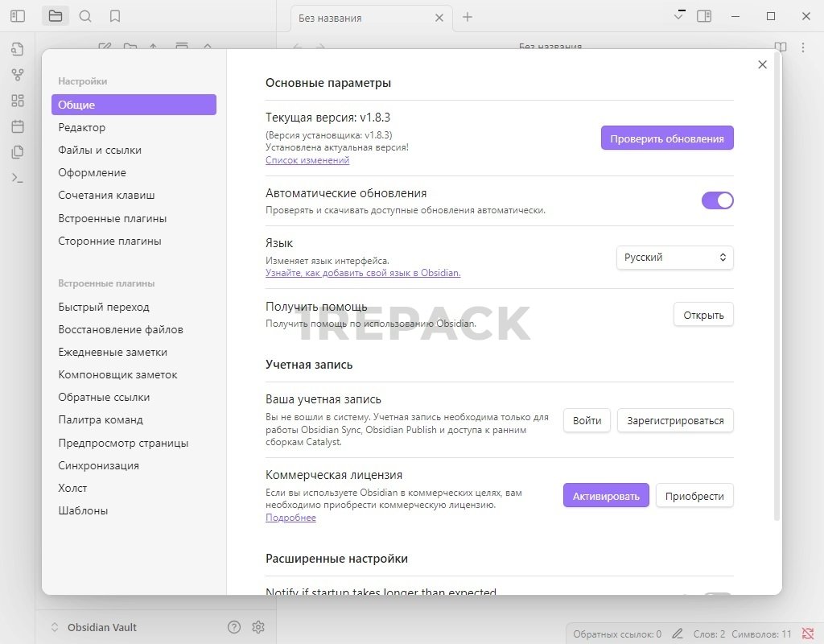Disable the Автоматические обновления switch

pos(717,200)
